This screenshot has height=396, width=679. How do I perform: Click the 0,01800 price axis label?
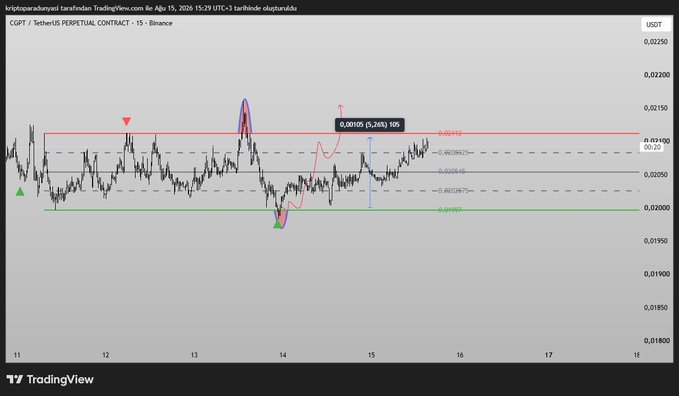coord(656,341)
